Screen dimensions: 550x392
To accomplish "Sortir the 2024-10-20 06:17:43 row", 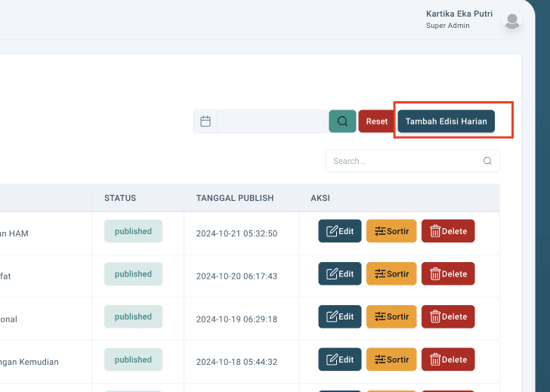I will 391,274.
